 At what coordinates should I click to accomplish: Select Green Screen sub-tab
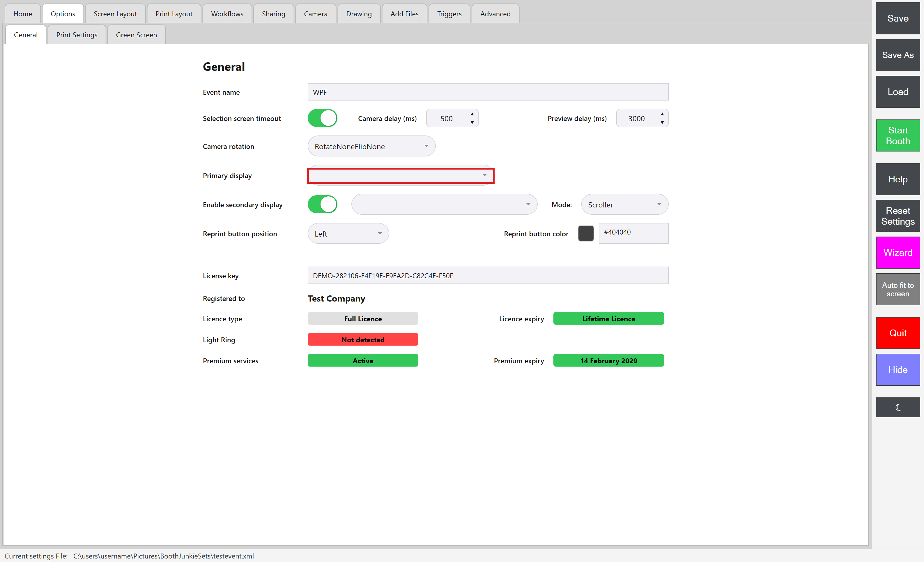click(136, 35)
